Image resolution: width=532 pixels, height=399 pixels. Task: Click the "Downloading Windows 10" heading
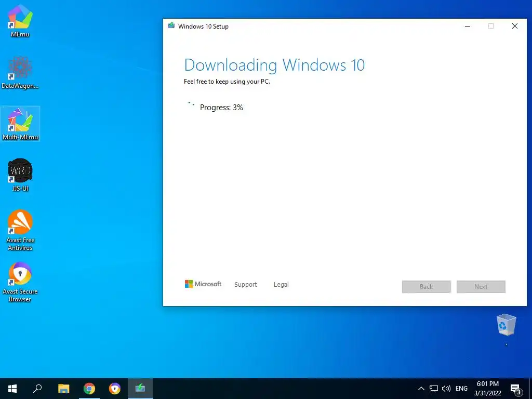click(274, 65)
